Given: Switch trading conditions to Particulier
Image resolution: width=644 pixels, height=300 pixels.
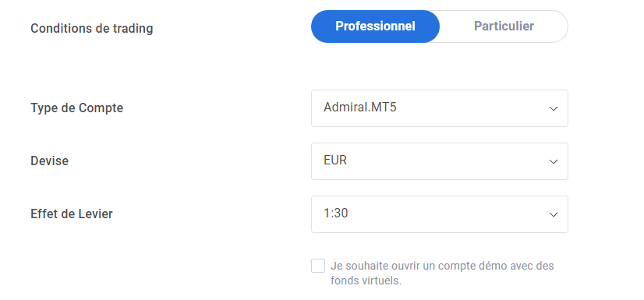Looking at the screenshot, I should 504,26.
